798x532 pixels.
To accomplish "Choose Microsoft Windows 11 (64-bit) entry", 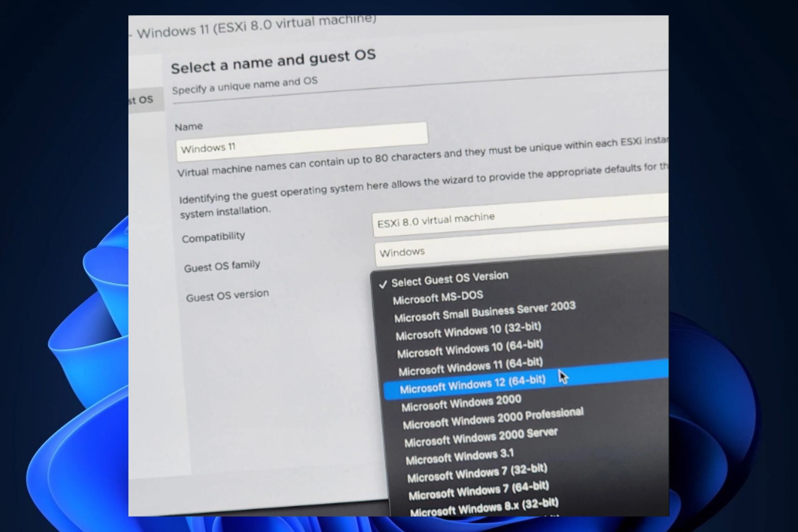I will tap(470, 366).
